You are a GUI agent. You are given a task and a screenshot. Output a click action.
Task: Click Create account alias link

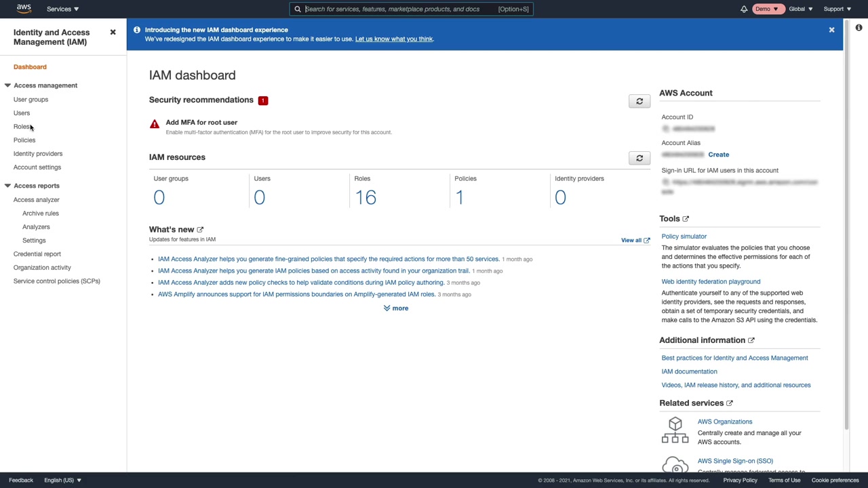(x=719, y=155)
